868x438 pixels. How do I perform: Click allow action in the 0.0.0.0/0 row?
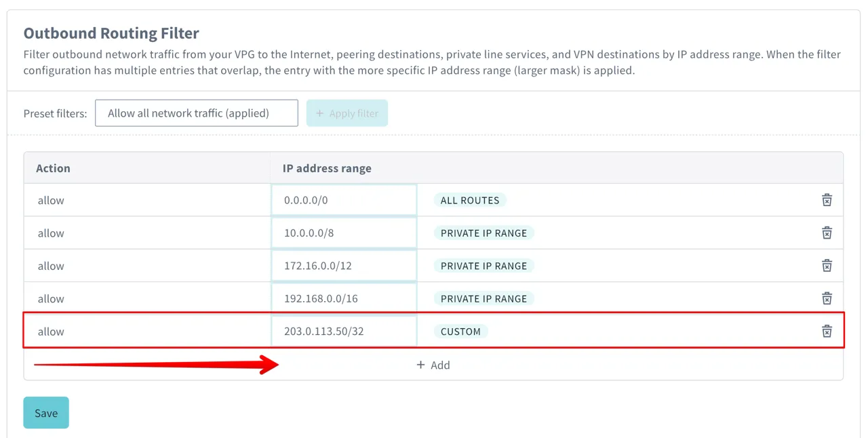pyautogui.click(x=51, y=200)
